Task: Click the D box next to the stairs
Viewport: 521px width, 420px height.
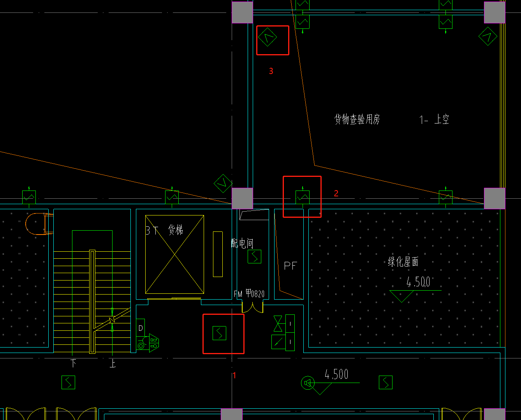Action: [141, 328]
